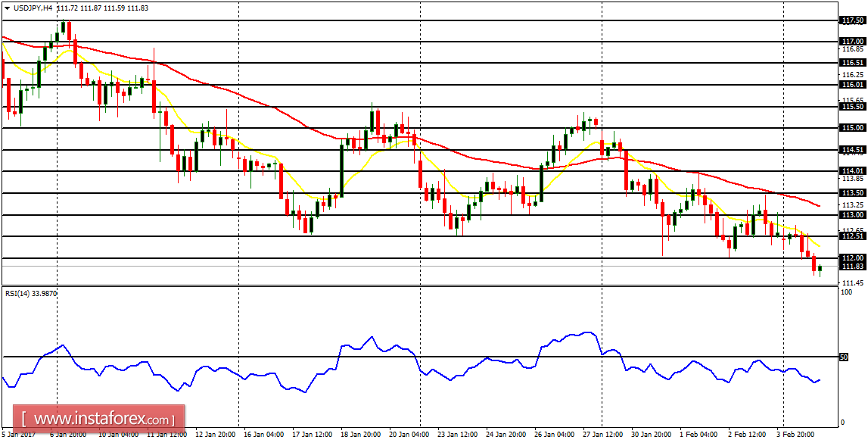Click the 117.50 price level tag

click(x=852, y=20)
